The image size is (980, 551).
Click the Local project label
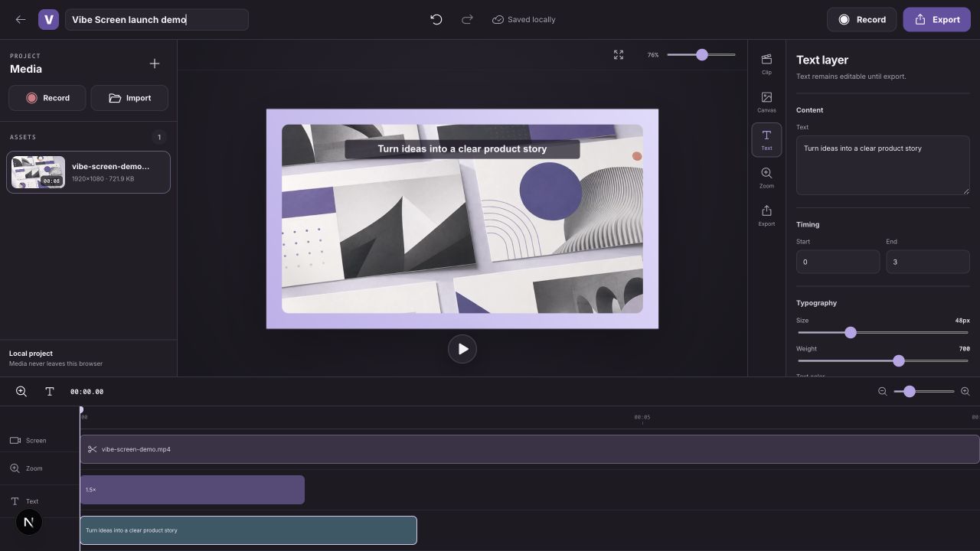pyautogui.click(x=31, y=354)
